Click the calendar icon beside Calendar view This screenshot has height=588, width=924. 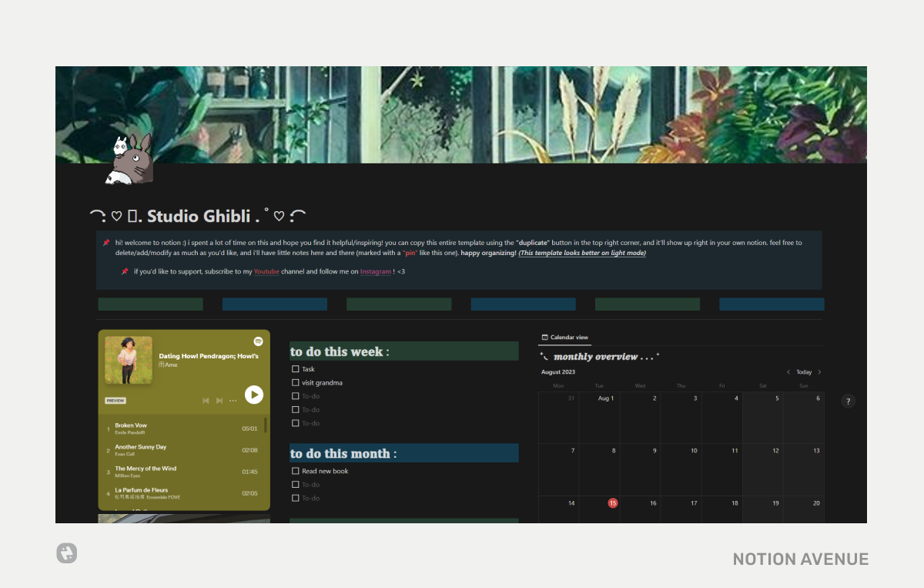click(544, 338)
